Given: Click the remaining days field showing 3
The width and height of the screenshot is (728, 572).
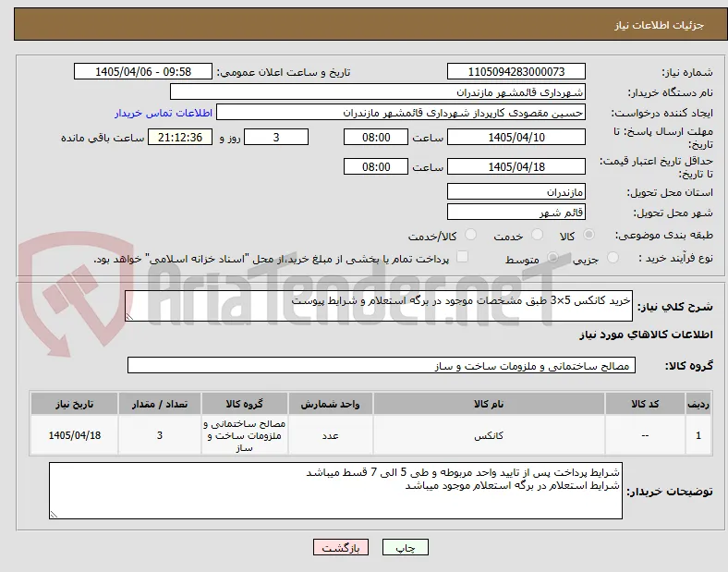Looking at the screenshot, I should pos(276,137).
